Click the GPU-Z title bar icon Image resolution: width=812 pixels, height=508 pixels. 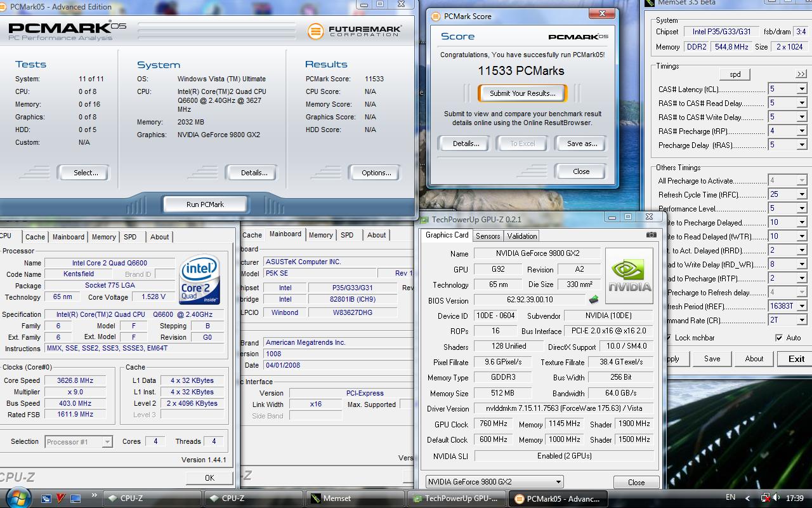(x=425, y=220)
